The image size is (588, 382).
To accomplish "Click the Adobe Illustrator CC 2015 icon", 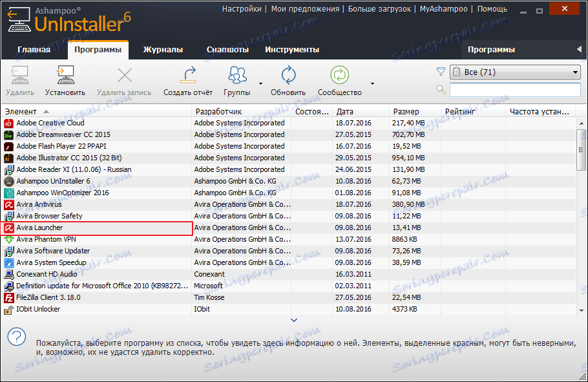I will tap(8, 158).
